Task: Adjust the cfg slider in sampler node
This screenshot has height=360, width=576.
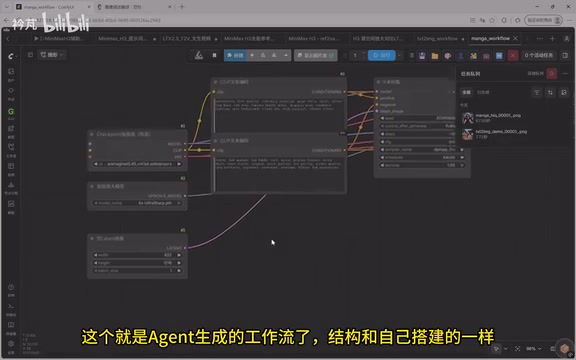Action: (417, 142)
